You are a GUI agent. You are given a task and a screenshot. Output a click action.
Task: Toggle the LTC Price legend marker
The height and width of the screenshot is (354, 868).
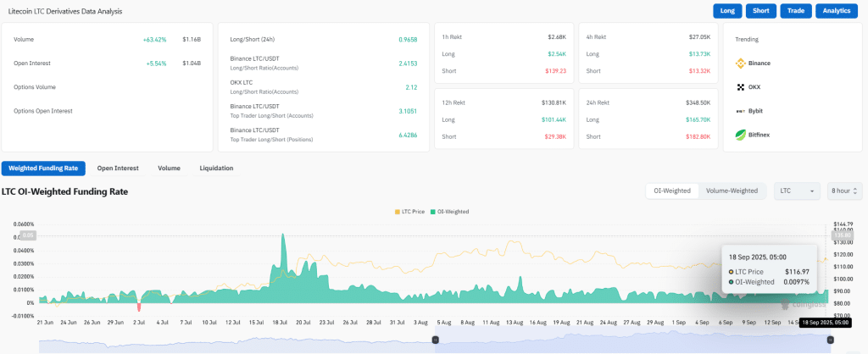(398, 212)
